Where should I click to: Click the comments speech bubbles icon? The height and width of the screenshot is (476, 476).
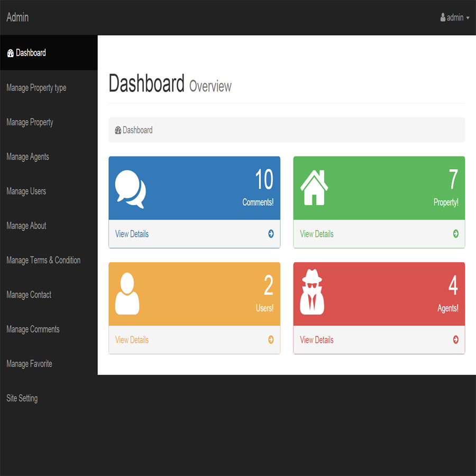(130, 189)
